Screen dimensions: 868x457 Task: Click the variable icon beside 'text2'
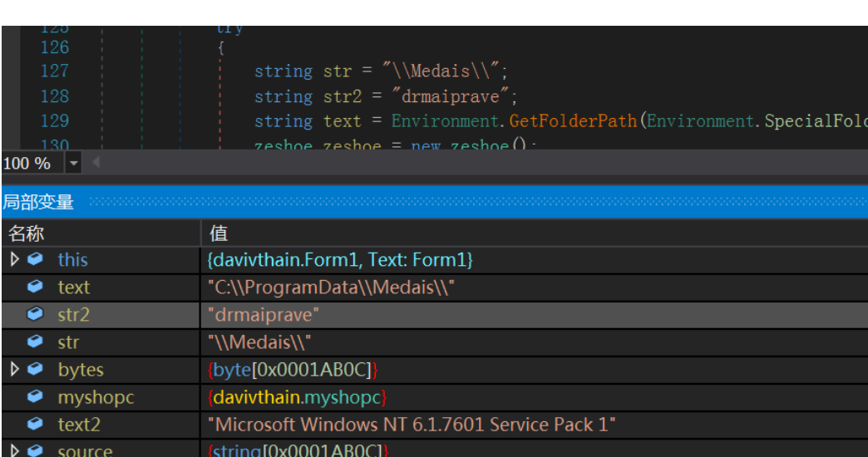click(x=36, y=424)
